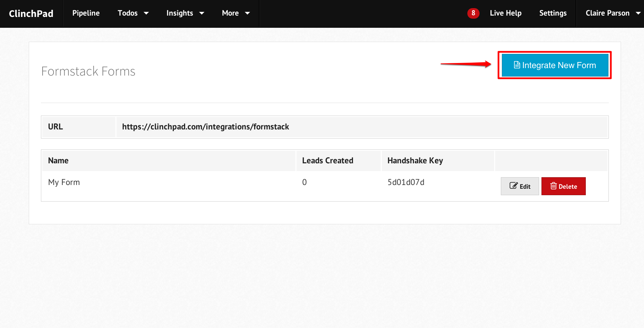Expand the Todos dropdown arrow
This screenshot has height=328, width=644.
pyautogui.click(x=146, y=13)
